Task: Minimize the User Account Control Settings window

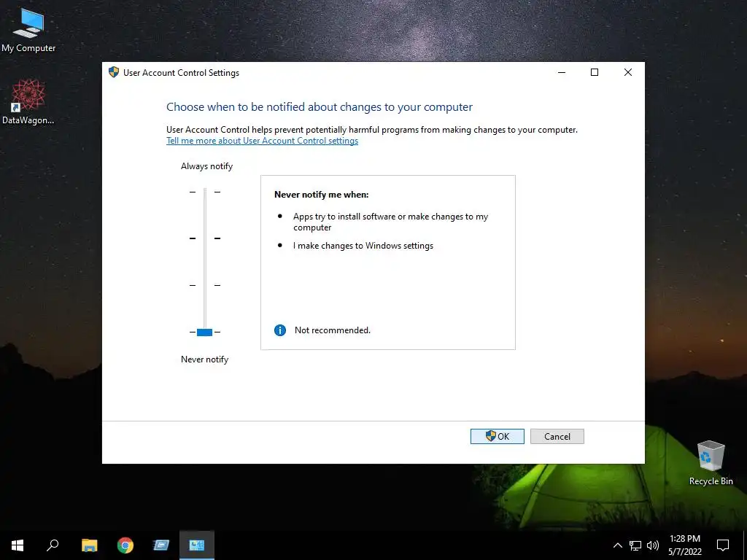Action: tap(562, 72)
